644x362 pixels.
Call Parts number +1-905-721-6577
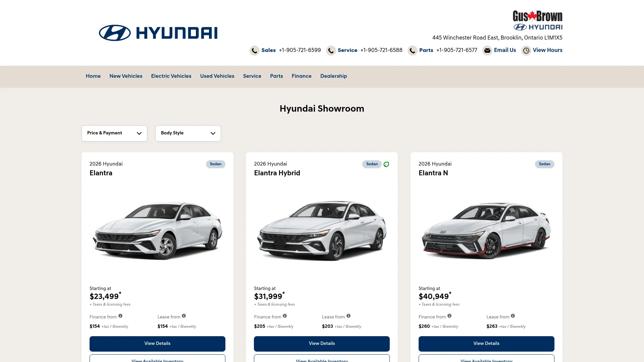[457, 50]
